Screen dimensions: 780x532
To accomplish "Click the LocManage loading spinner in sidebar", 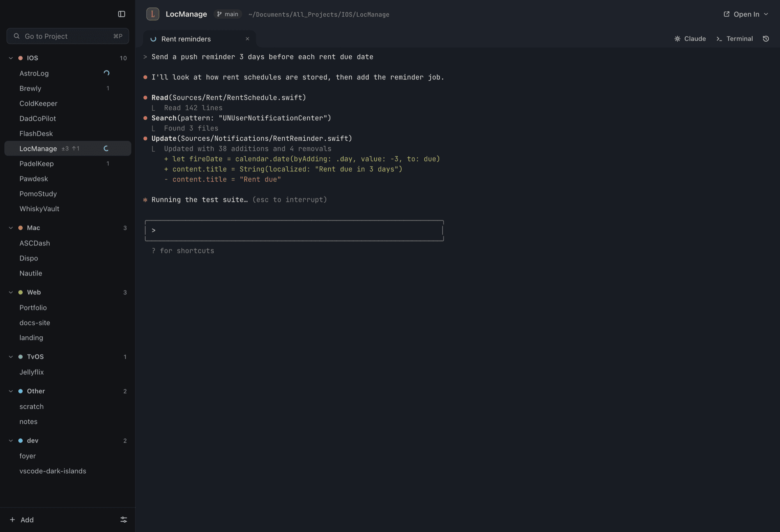I will coord(106,148).
